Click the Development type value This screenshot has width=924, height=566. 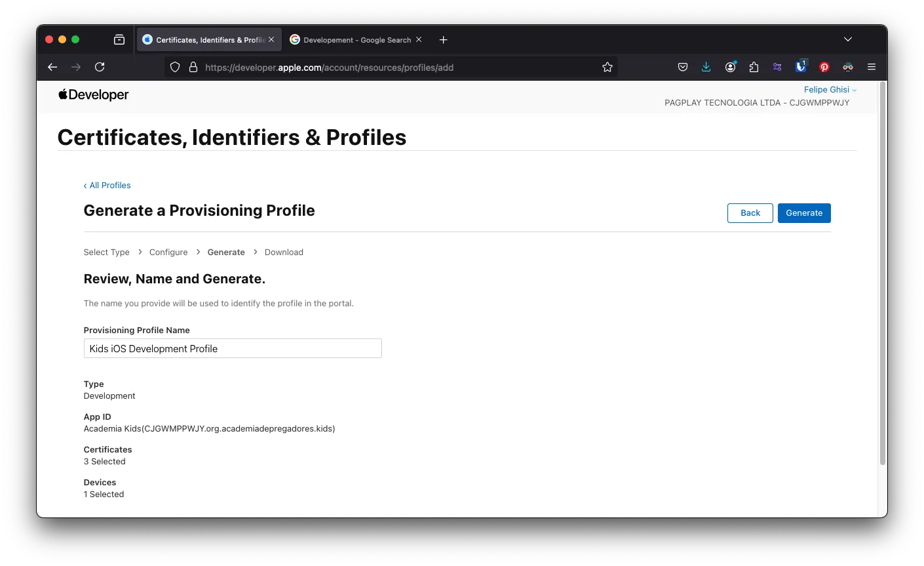pos(109,396)
